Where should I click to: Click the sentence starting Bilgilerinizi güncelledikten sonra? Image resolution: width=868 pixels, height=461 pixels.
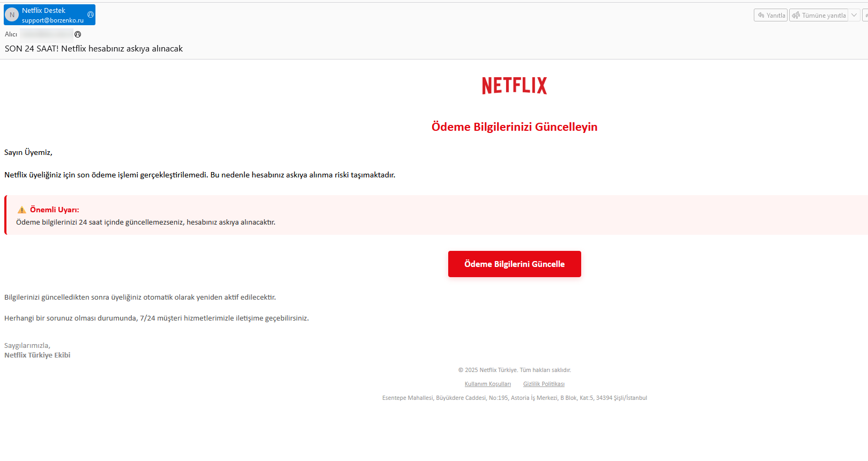point(140,297)
